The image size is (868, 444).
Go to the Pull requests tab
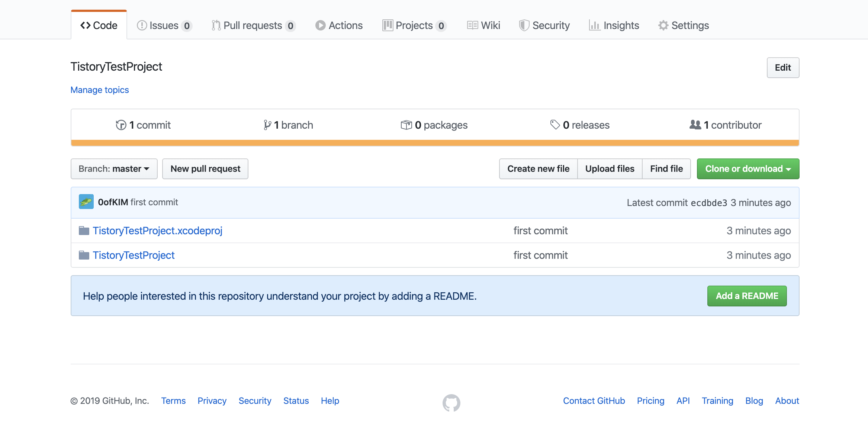pyautogui.click(x=254, y=25)
